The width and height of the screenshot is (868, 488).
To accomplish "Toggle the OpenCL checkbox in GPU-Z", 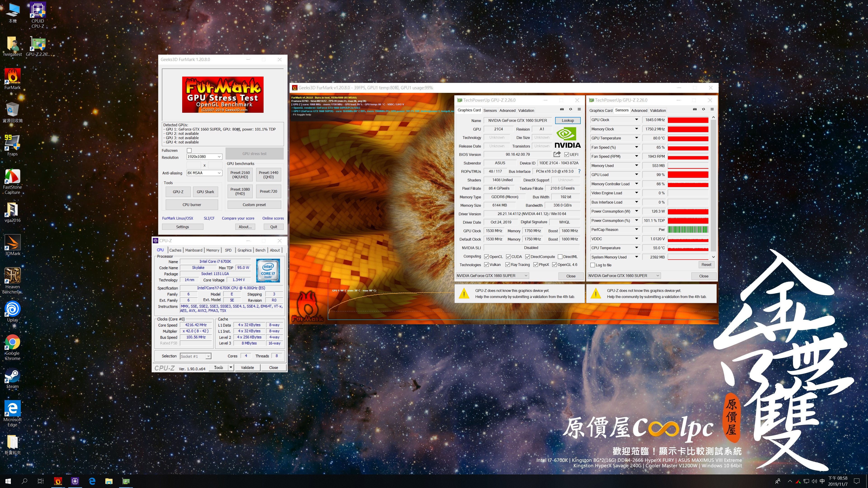I will point(486,257).
